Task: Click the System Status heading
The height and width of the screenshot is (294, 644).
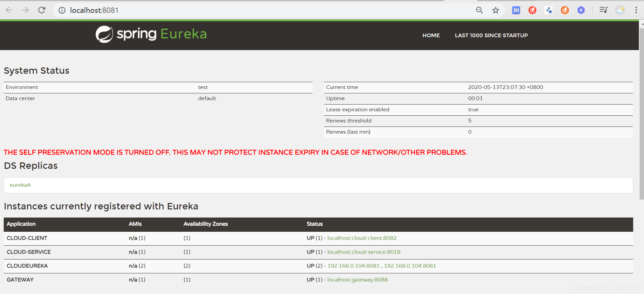Action: click(x=37, y=71)
